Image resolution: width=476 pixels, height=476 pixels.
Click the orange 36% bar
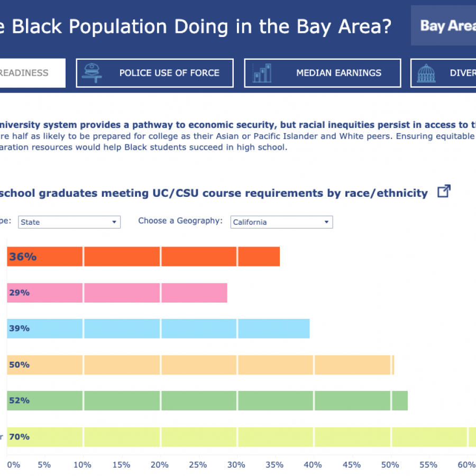pos(143,257)
